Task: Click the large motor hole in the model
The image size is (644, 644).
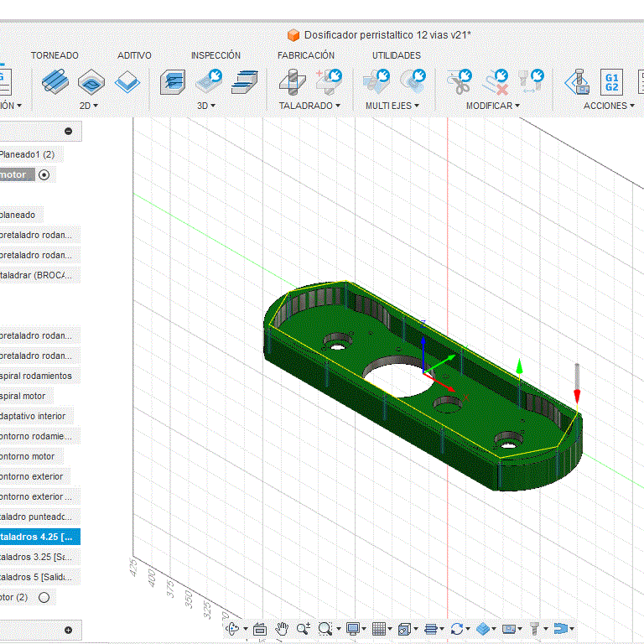Action: [x=397, y=378]
